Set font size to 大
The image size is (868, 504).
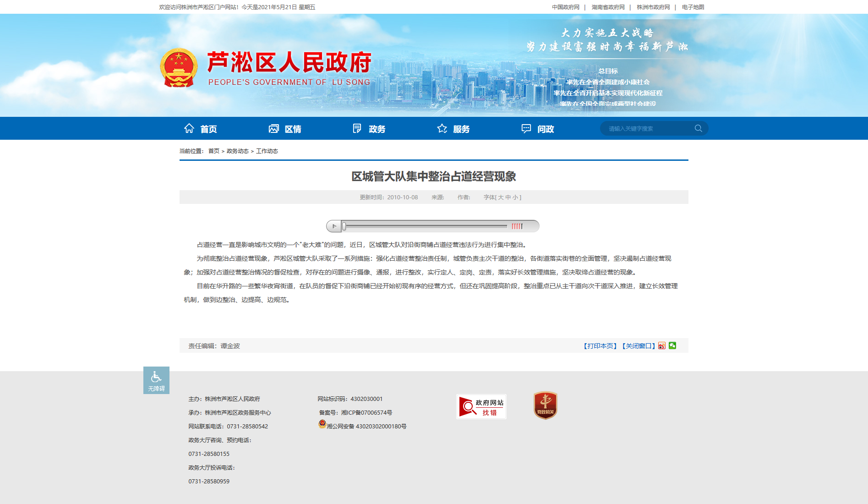(x=501, y=197)
